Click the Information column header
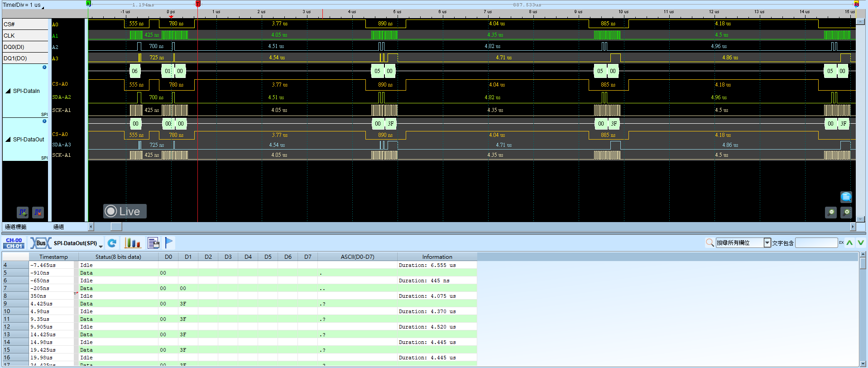868x368 pixels. coord(437,257)
